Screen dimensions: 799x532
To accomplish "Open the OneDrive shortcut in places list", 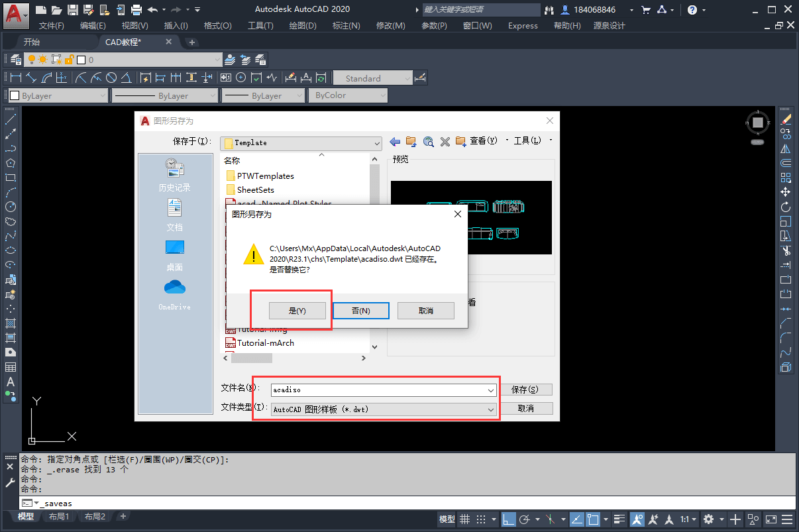I will pyautogui.click(x=175, y=294).
